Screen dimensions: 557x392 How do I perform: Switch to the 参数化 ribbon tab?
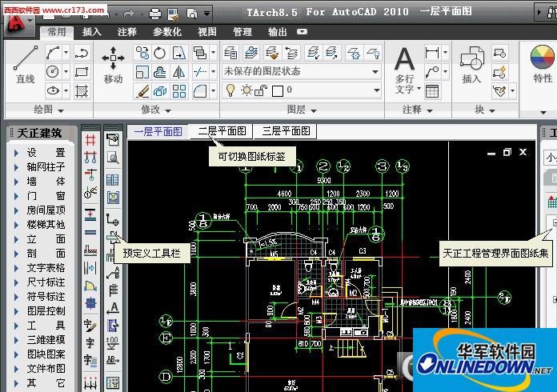[167, 32]
